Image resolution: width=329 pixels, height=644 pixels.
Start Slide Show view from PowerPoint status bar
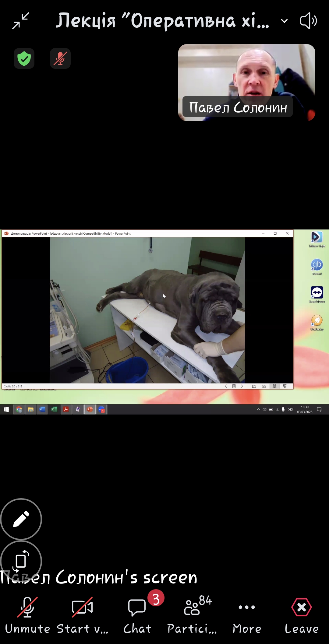pyautogui.click(x=285, y=386)
